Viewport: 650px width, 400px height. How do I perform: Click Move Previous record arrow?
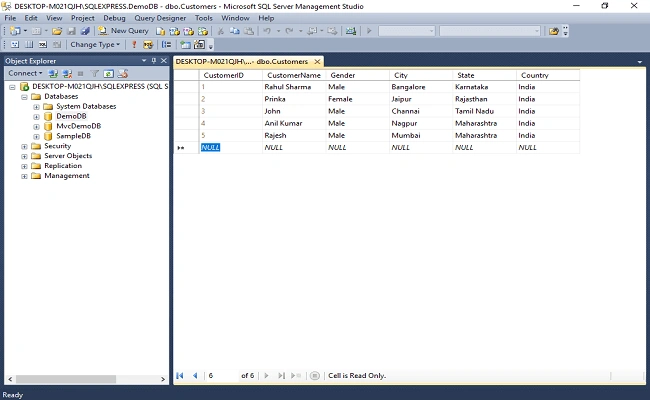click(x=195, y=376)
